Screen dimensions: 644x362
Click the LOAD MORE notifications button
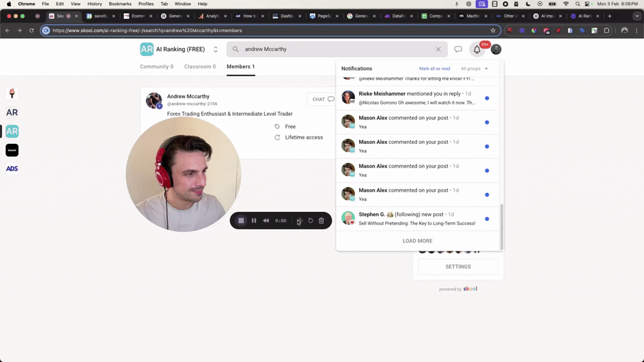pyautogui.click(x=417, y=241)
